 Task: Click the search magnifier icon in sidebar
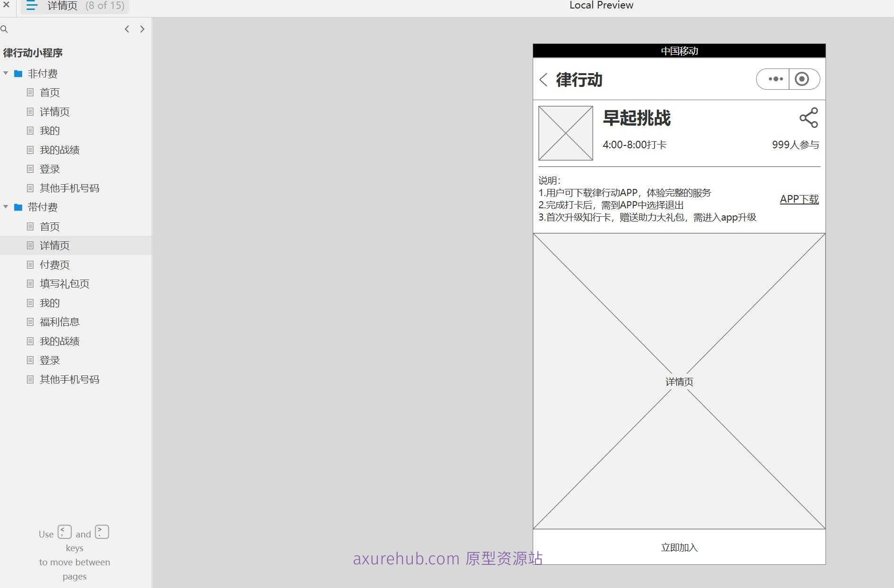pos(4,29)
